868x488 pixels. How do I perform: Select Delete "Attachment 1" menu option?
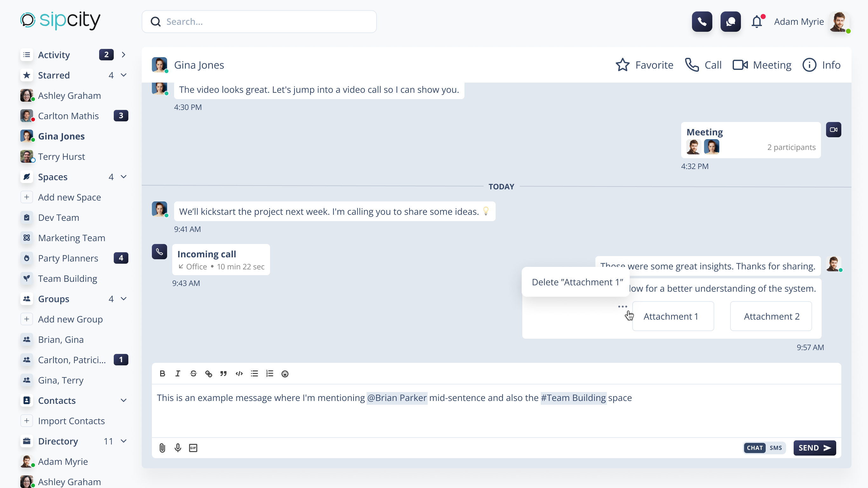[577, 282]
